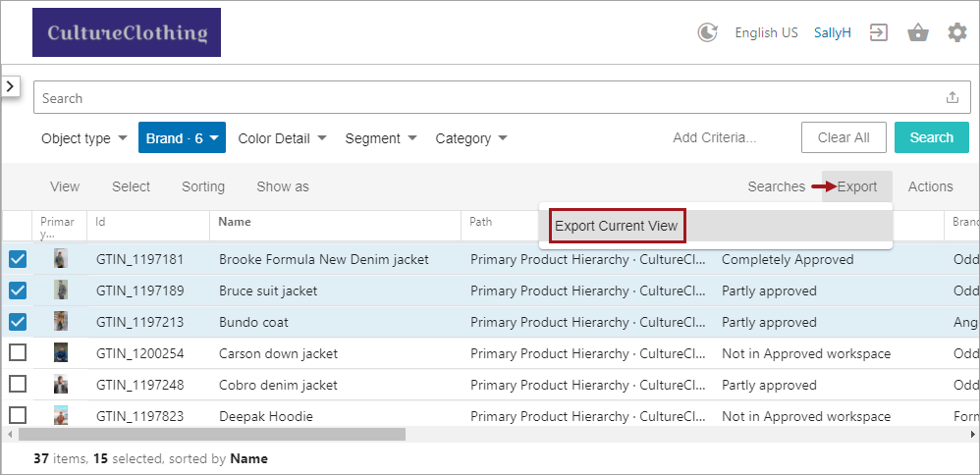Open the Brand · 6 filter dropdown

[182, 137]
